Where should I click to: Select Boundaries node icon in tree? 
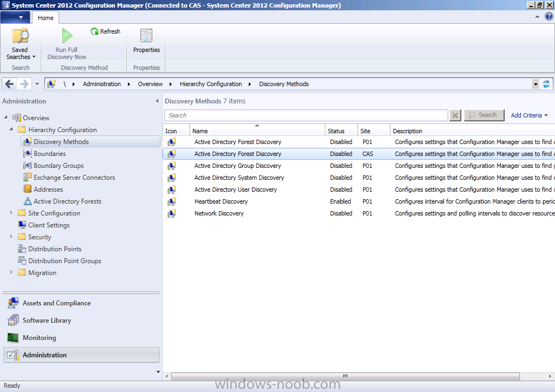[x=27, y=153]
